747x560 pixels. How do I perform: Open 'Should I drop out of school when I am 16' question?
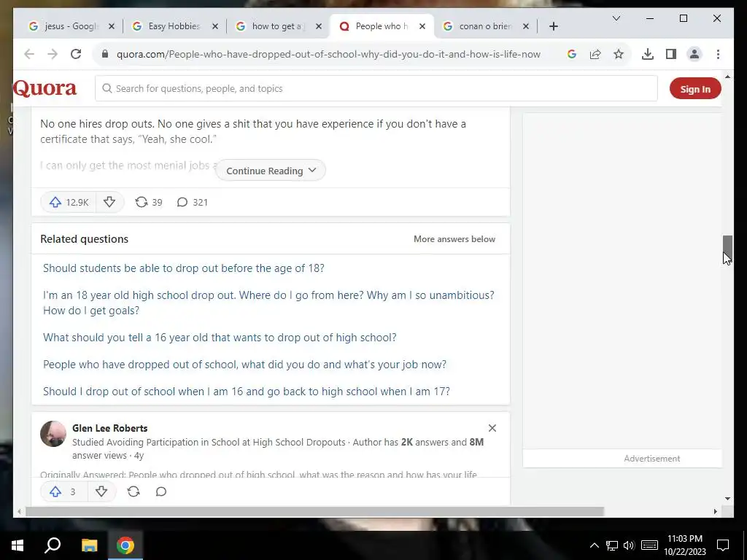pyautogui.click(x=247, y=392)
